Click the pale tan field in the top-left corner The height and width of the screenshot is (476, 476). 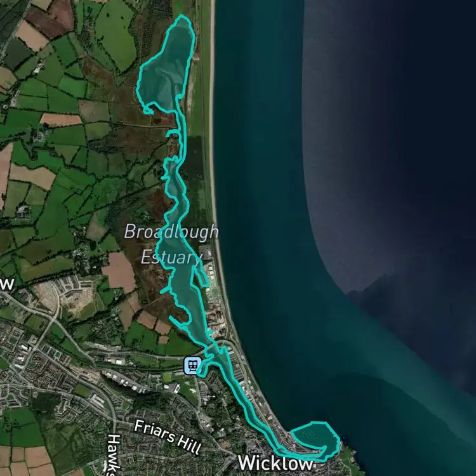click(x=31, y=36)
